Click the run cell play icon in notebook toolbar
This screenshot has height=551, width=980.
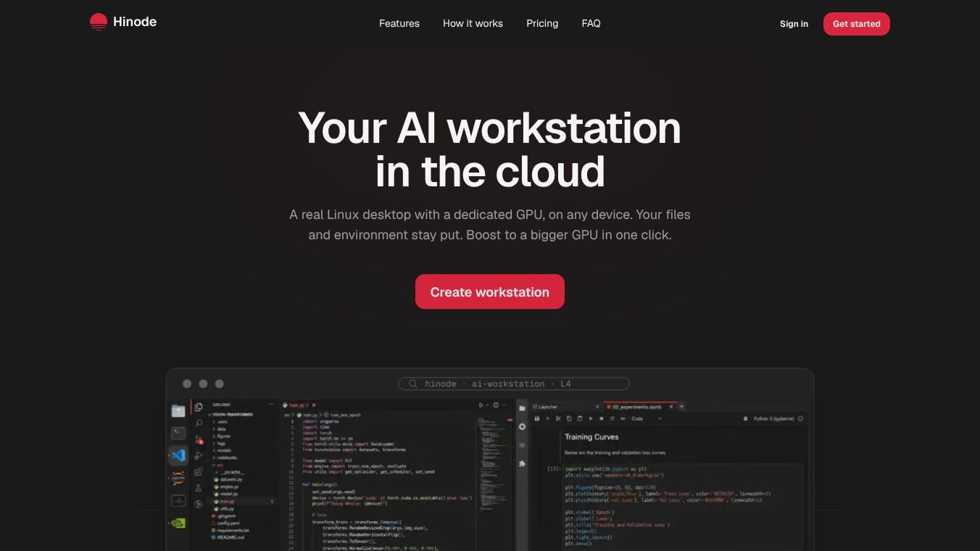click(x=590, y=418)
